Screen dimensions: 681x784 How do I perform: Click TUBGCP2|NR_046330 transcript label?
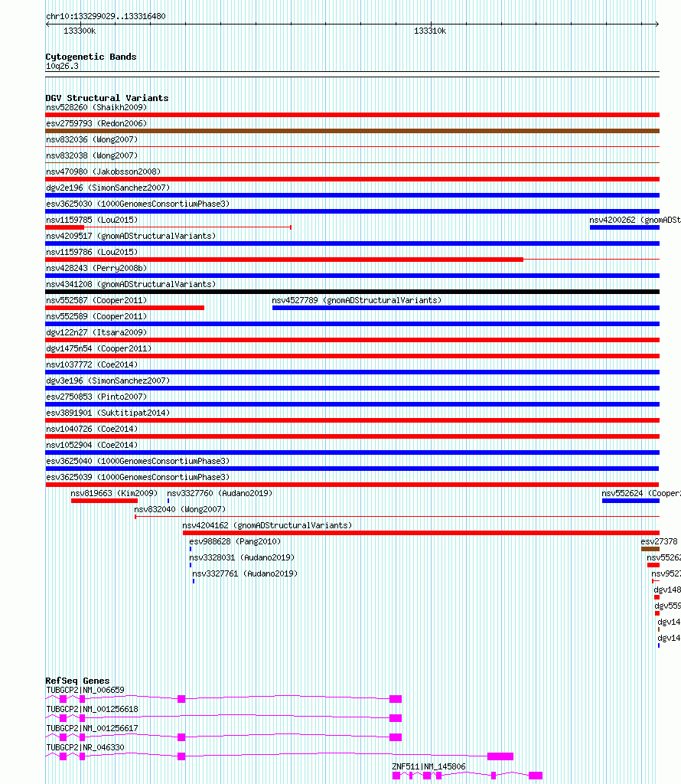pos(85,747)
